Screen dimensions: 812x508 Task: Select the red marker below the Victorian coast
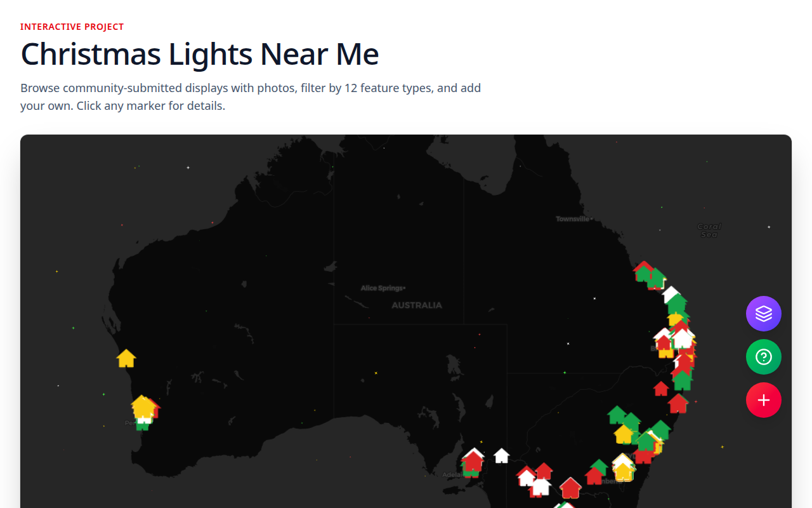570,488
